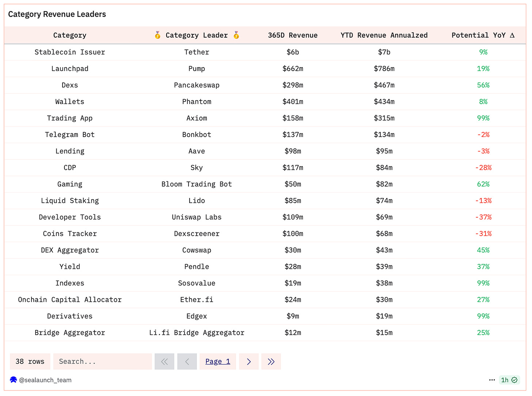
Task: Click the Edgex cell
Action: click(197, 316)
